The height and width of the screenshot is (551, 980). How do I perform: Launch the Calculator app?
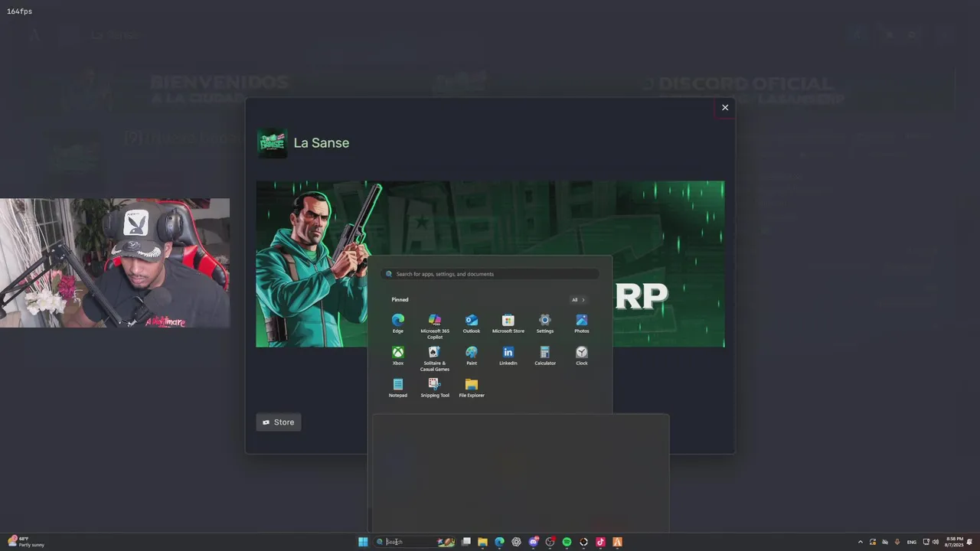pyautogui.click(x=545, y=356)
